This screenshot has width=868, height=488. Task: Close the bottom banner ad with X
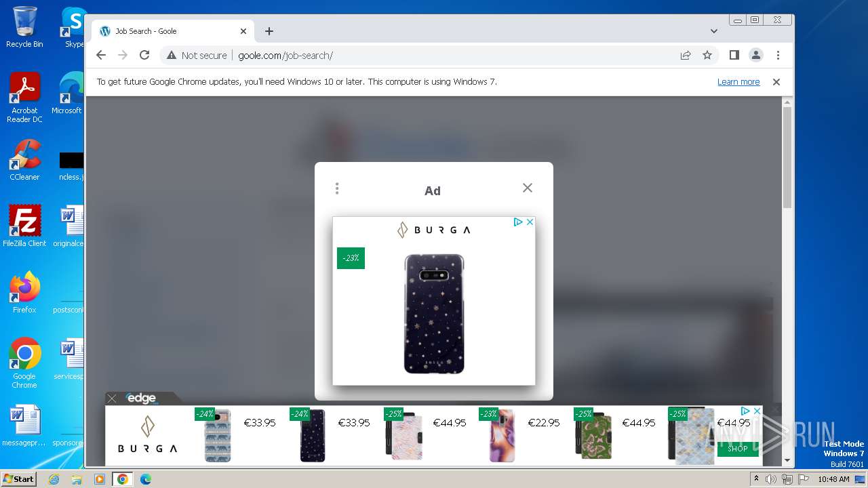[757, 411]
